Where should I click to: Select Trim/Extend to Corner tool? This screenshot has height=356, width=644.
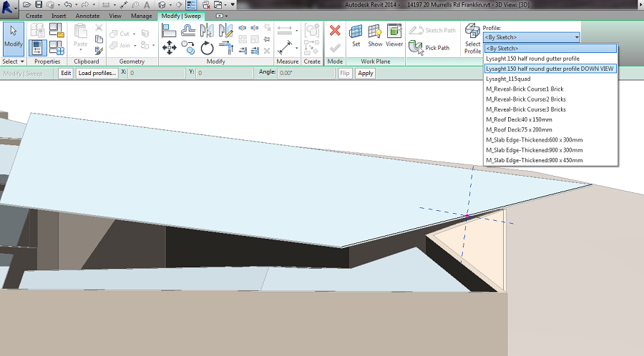(x=226, y=48)
